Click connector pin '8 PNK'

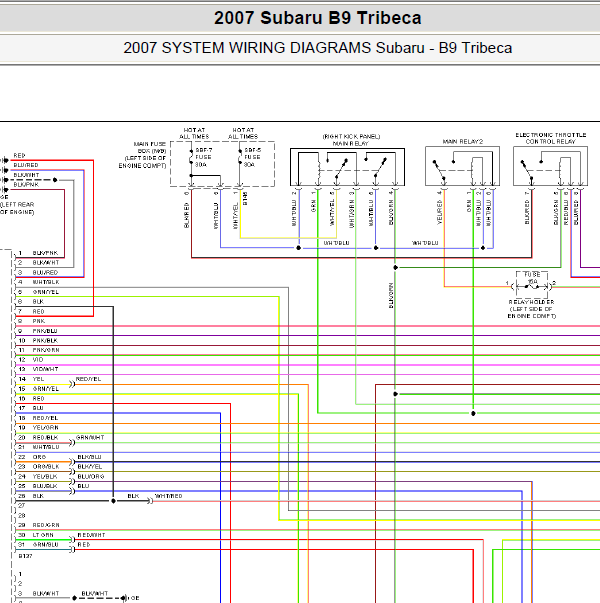pos(31,321)
